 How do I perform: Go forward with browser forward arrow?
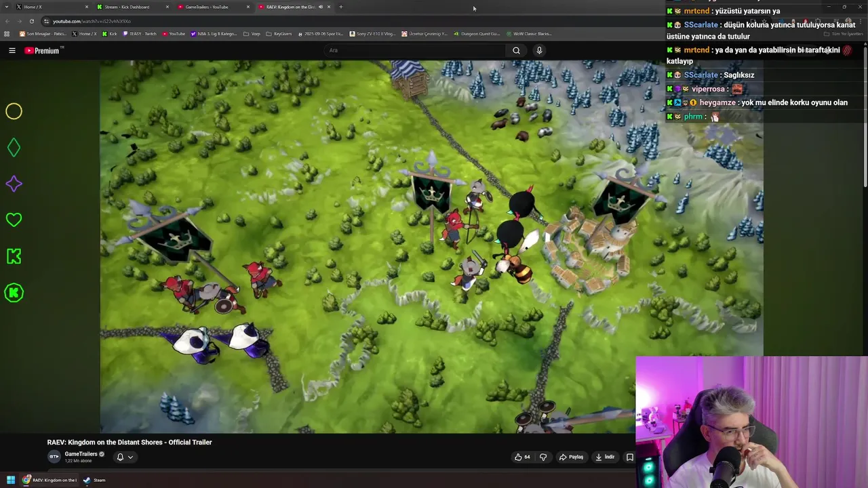pyautogui.click(x=19, y=21)
